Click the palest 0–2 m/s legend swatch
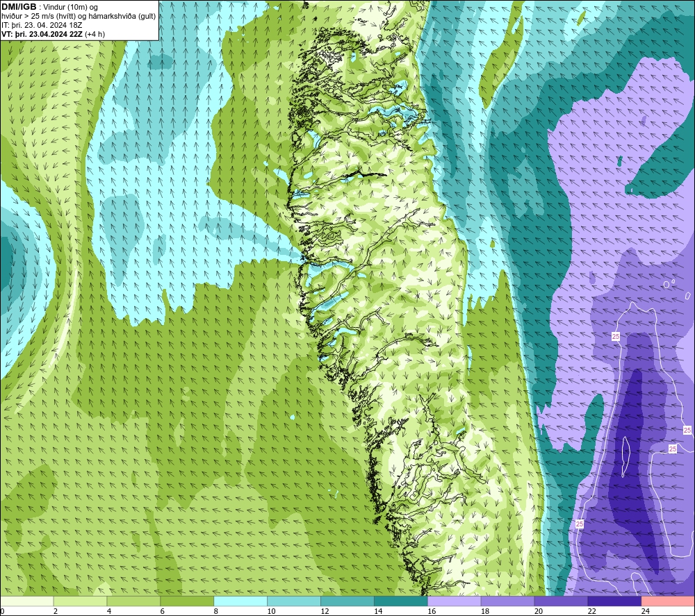The width and height of the screenshot is (695, 616). 26,601
